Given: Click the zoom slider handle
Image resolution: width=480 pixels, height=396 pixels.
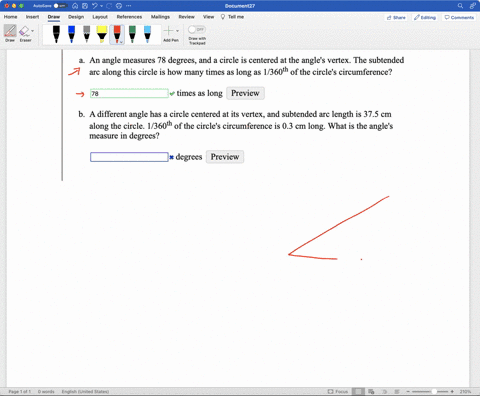Looking at the screenshot, I should coord(434,391).
